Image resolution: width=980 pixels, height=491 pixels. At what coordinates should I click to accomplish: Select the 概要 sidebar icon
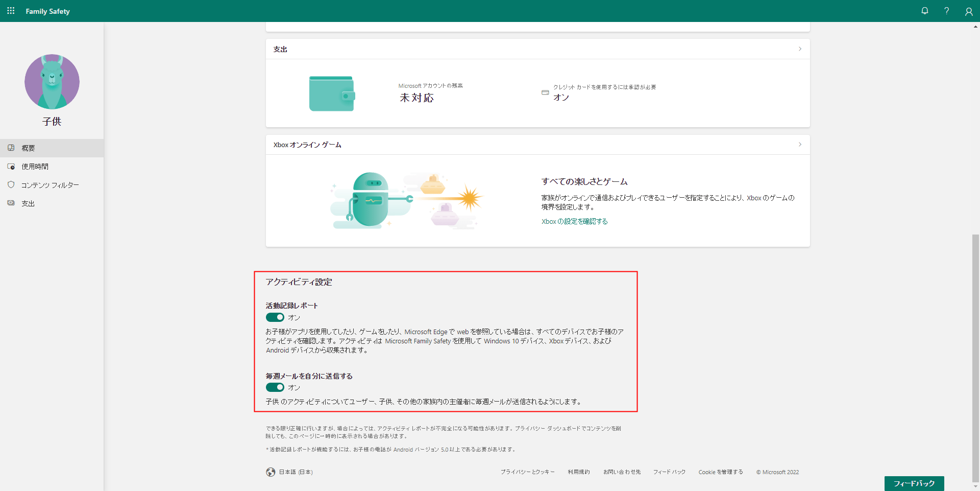point(11,148)
